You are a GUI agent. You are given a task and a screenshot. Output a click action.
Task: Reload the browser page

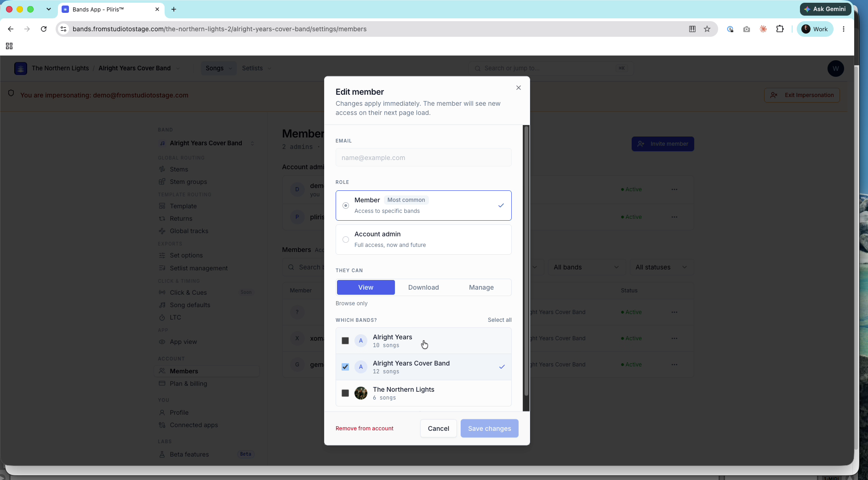44,29
